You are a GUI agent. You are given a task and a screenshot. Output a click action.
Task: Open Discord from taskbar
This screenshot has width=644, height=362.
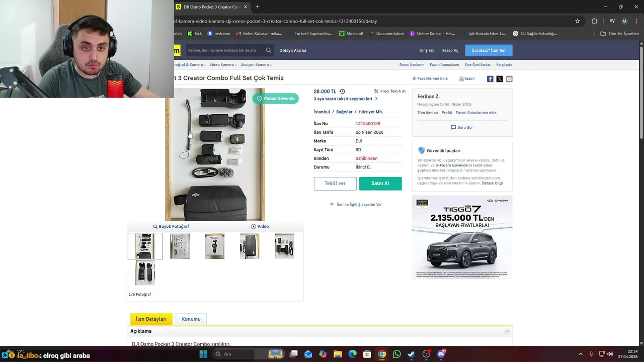441,354
